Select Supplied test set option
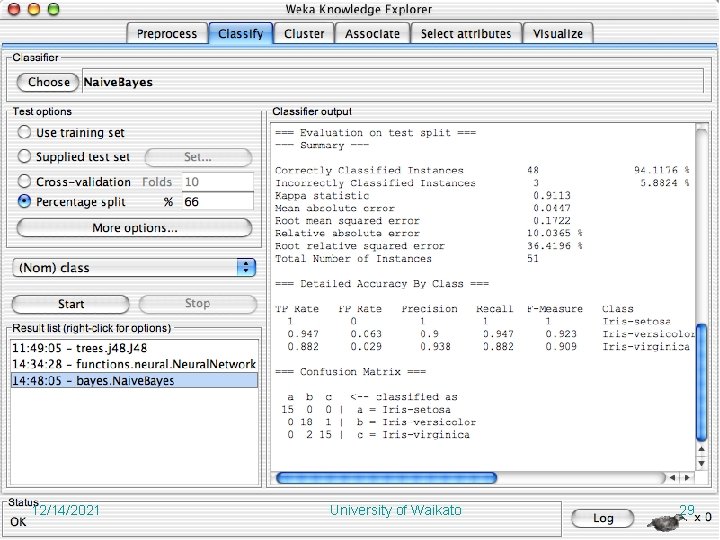 (24, 156)
